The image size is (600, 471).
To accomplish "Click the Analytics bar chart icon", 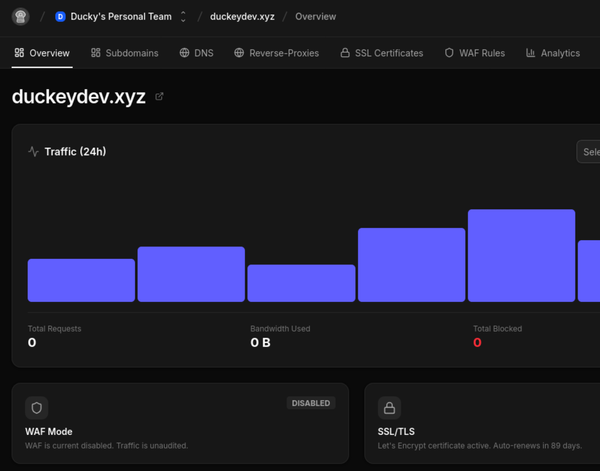I will tap(530, 52).
